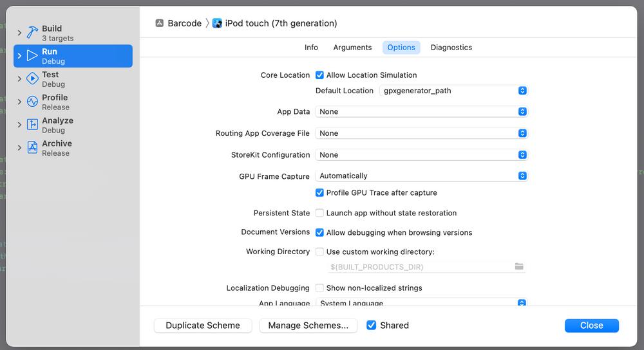The height and width of the screenshot is (350, 644).
Task: Expand the Test action disclosure arrow
Action: tap(19, 78)
